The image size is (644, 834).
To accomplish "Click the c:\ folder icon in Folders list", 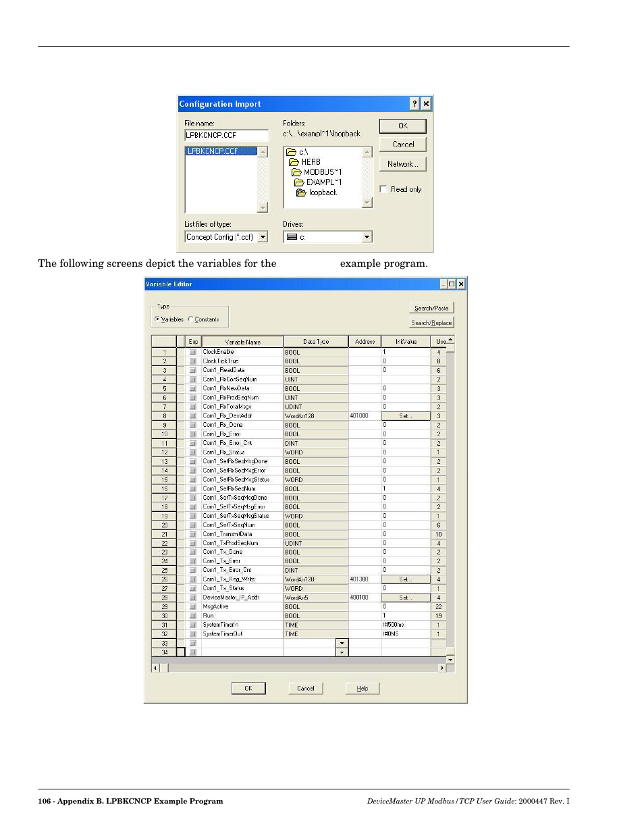I will click(x=291, y=152).
